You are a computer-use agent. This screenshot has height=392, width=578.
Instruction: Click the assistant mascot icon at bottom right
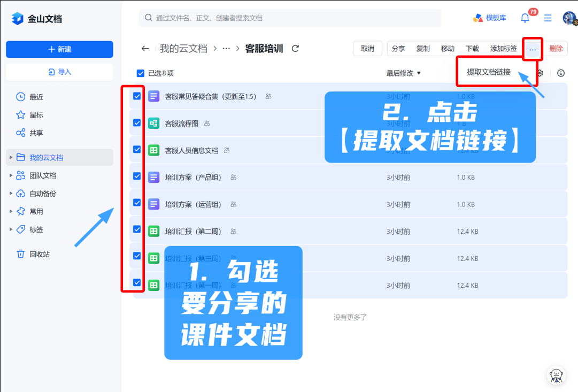557,375
